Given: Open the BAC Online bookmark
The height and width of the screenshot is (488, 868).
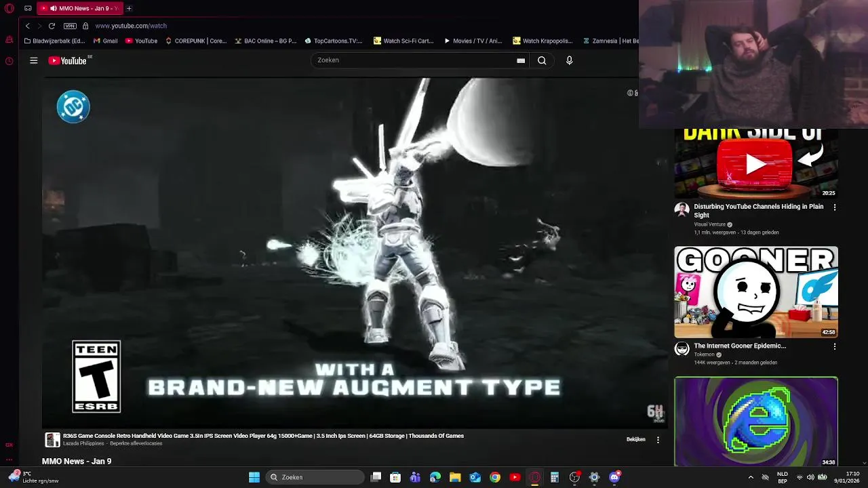Looking at the screenshot, I should tap(265, 41).
